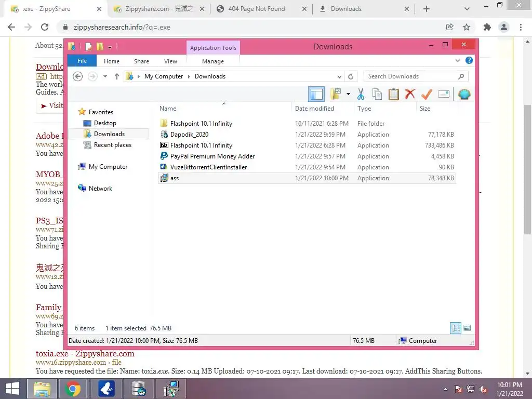Copy the selected file with Copy icon

377,94
